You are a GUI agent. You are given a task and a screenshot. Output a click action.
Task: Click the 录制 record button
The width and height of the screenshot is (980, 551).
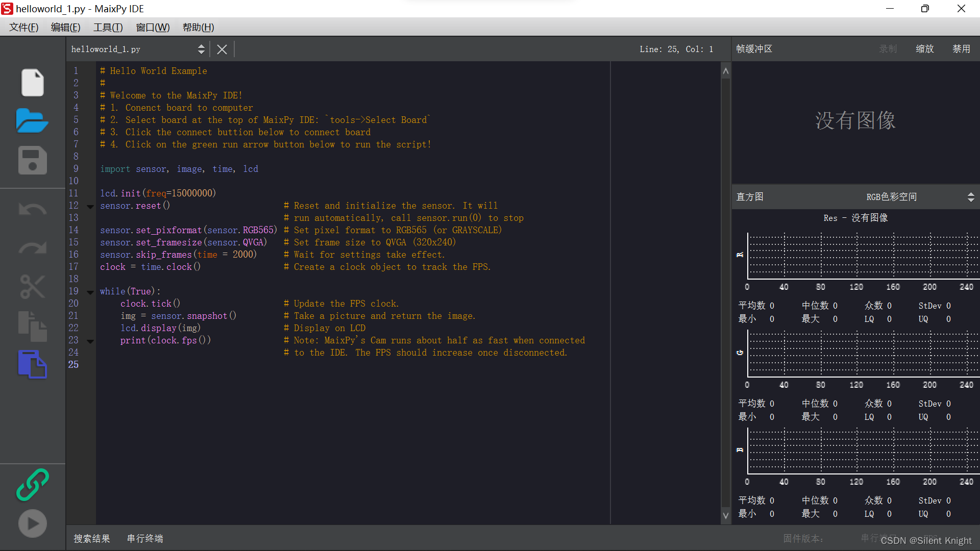coord(888,49)
